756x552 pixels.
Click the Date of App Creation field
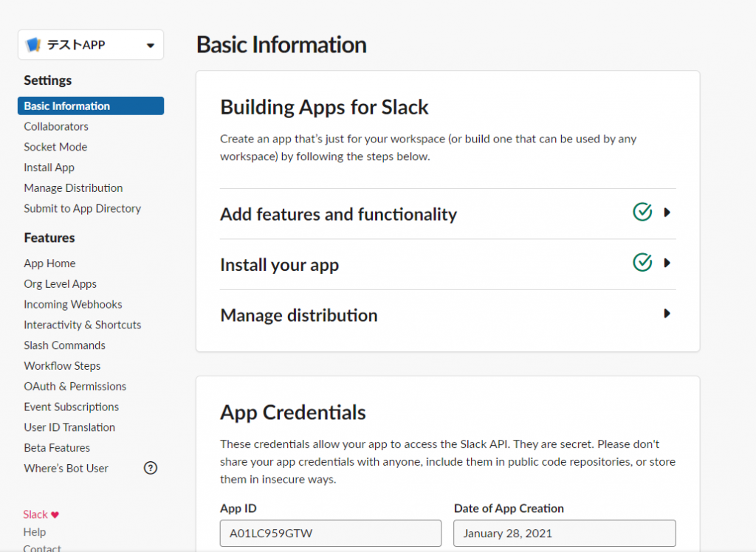pos(565,534)
